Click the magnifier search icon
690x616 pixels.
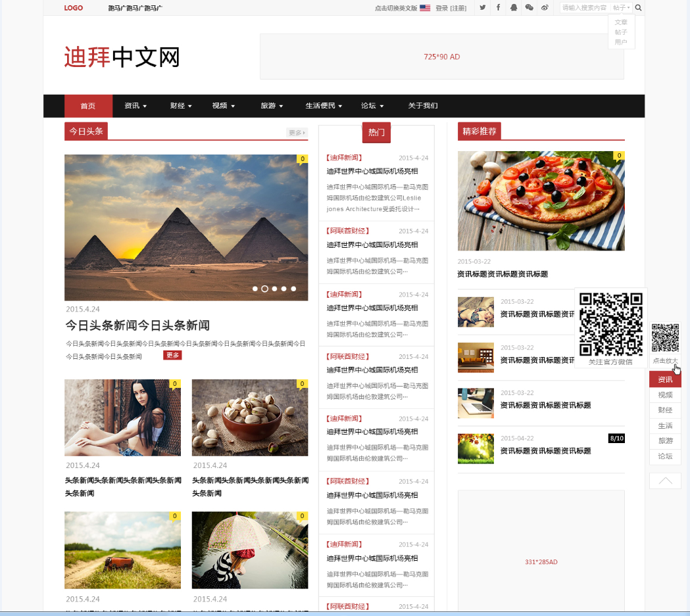[638, 8]
